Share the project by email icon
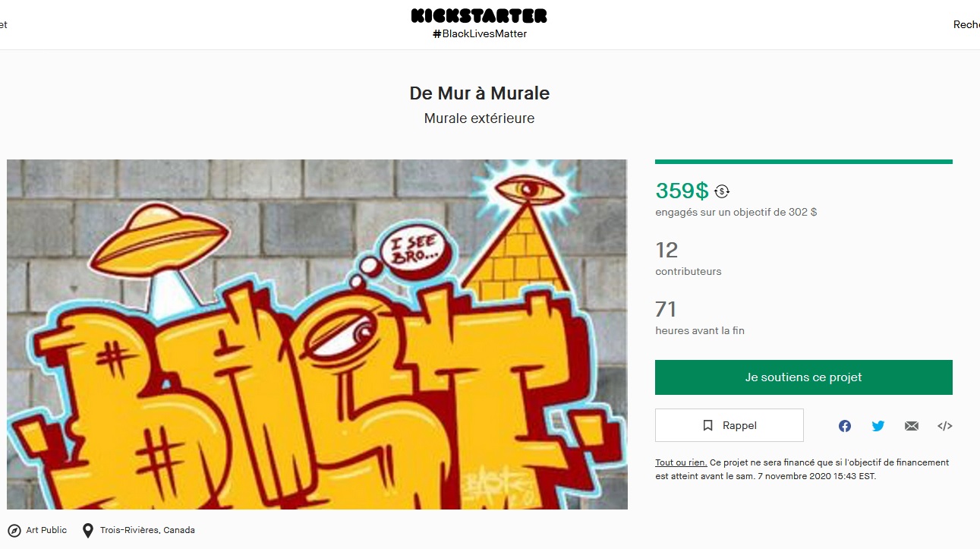 click(x=912, y=426)
